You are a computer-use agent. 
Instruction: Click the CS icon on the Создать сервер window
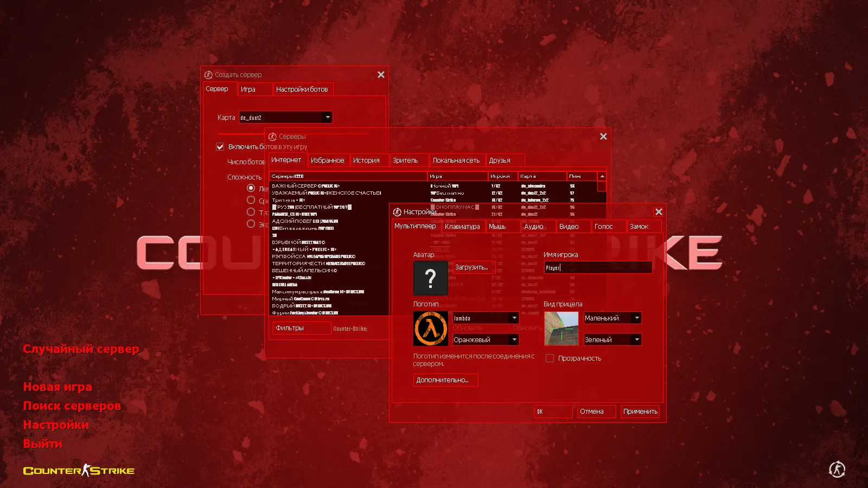click(x=208, y=74)
